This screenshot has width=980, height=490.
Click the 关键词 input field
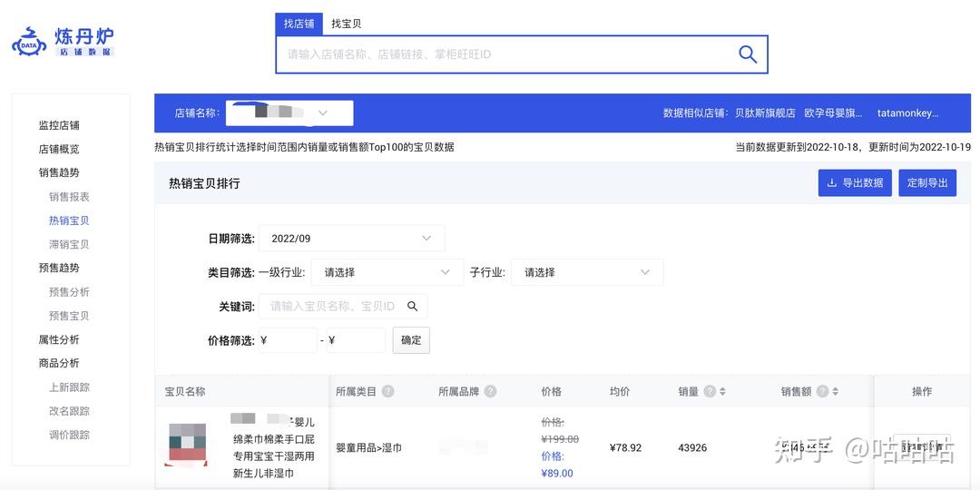point(343,307)
